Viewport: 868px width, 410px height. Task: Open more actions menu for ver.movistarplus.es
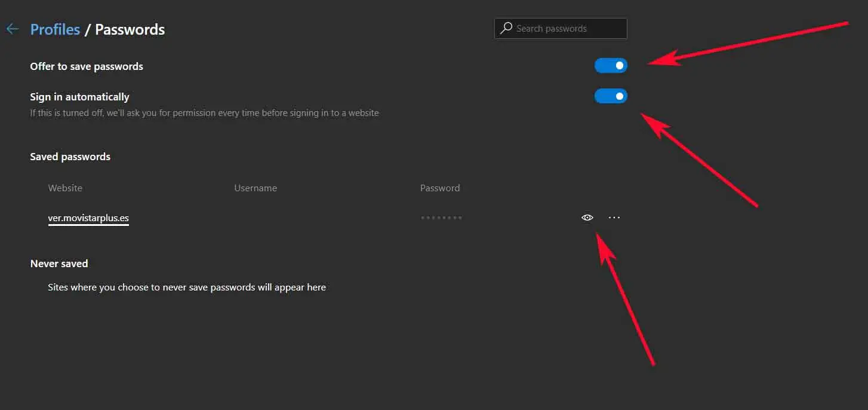(614, 218)
